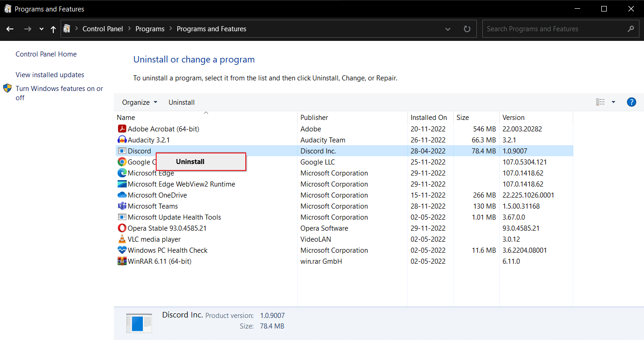644x340 pixels.
Task: Click the Programs and Features breadcrumb
Action: point(211,29)
